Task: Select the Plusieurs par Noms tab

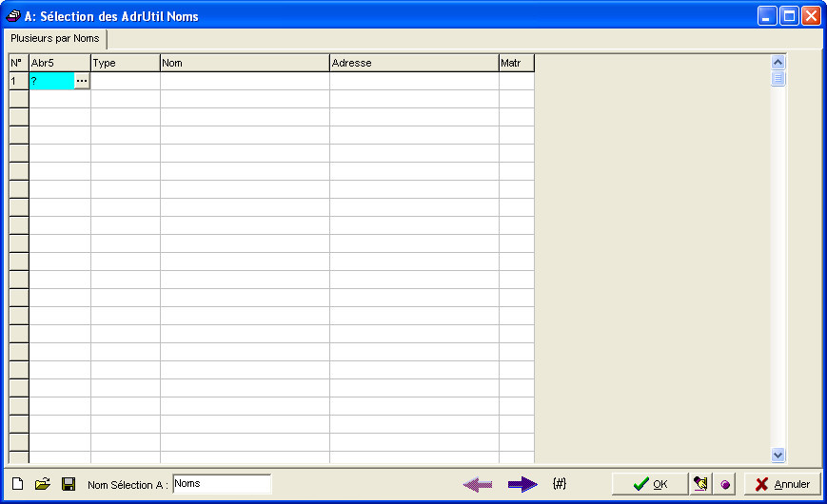Action: tap(55, 38)
